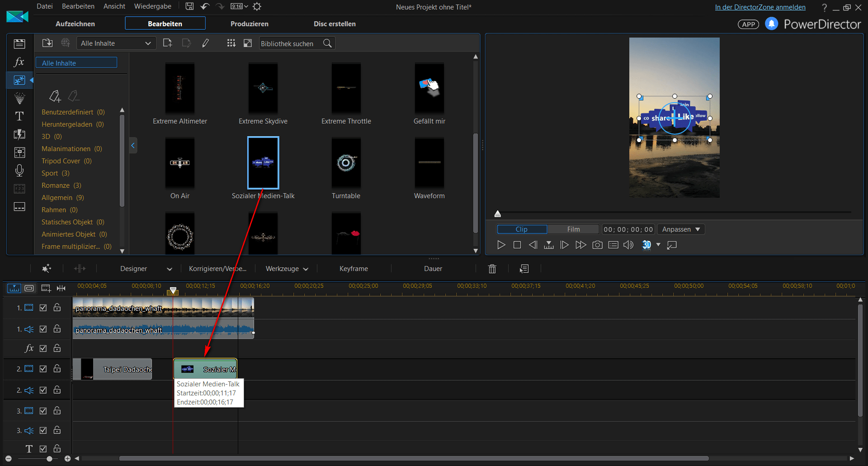Screen dimensions: 868x466
Task: Select Film preview mode
Action: (573, 229)
